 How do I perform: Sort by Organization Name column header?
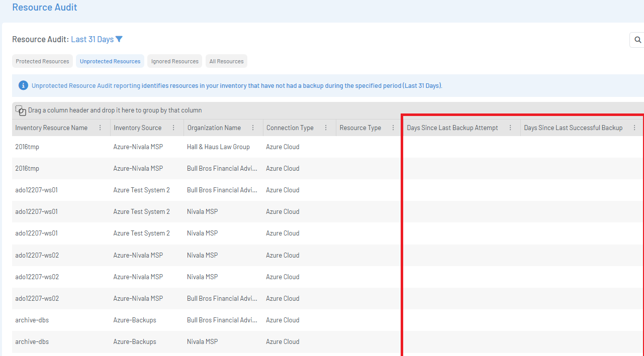214,128
